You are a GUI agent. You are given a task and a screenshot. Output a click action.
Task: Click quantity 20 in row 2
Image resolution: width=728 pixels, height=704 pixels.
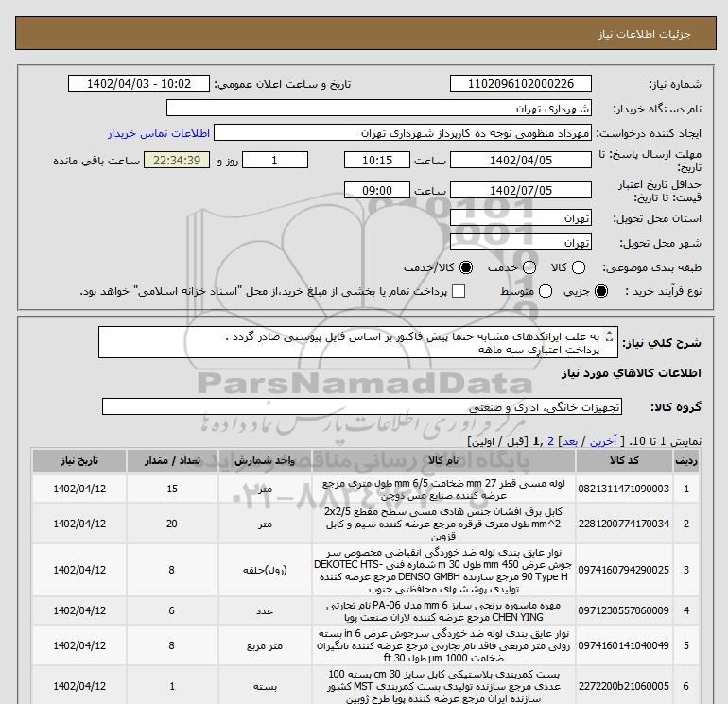[x=172, y=524]
